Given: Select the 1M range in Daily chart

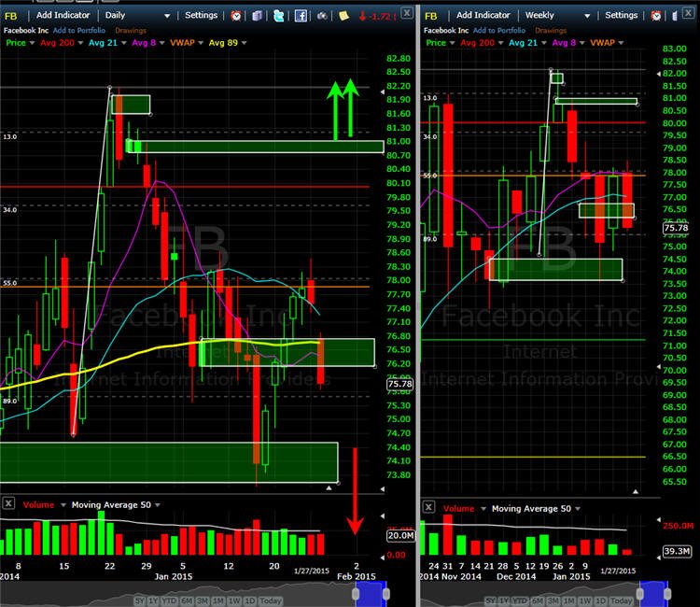Looking at the screenshot, I should coord(217,600).
